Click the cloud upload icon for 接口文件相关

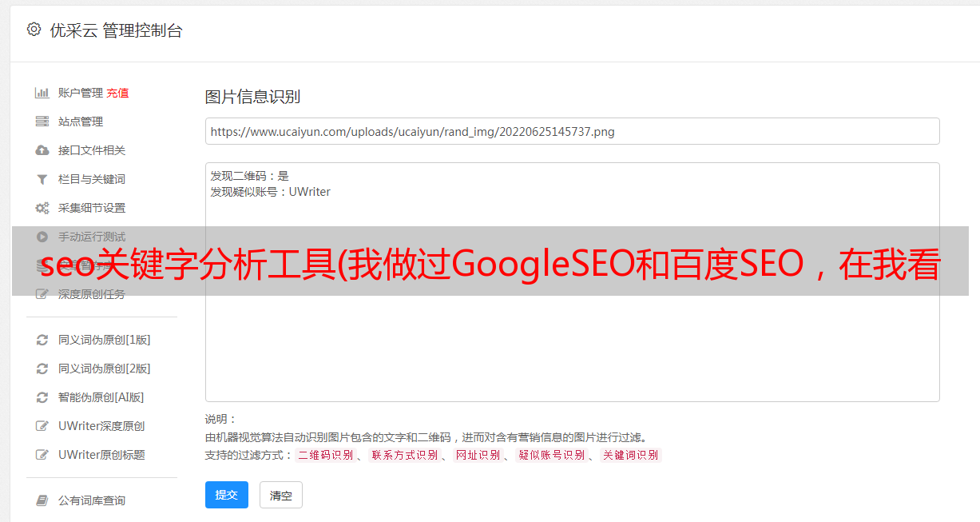click(x=42, y=150)
